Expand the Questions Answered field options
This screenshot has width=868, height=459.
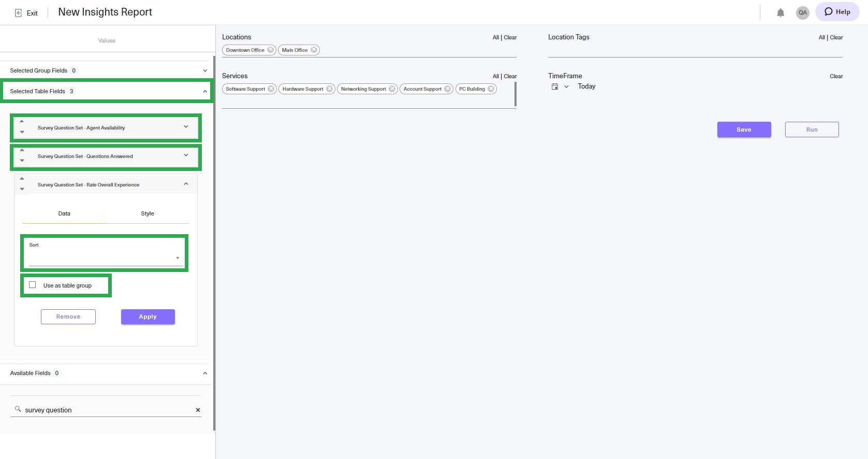click(186, 155)
